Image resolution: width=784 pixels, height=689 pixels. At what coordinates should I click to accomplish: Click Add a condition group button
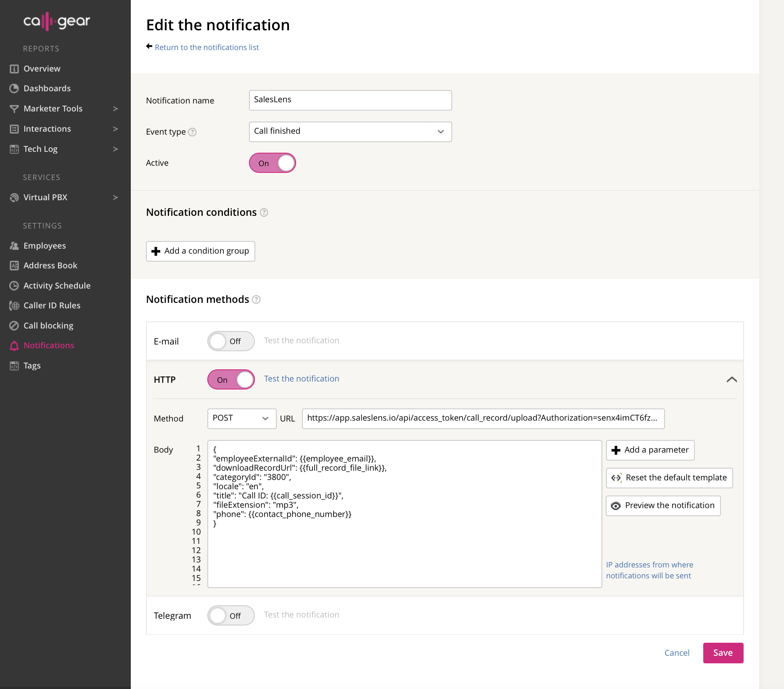[200, 251]
